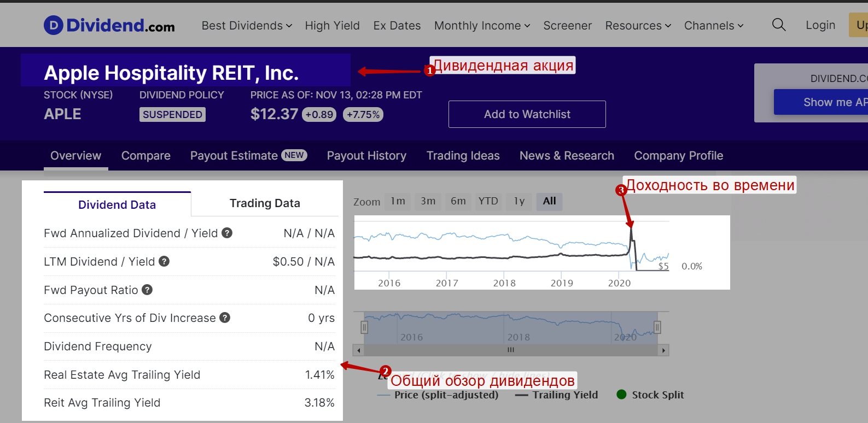Switch to the Trading Data tab
Viewport: 868px width, 423px height.
point(265,203)
